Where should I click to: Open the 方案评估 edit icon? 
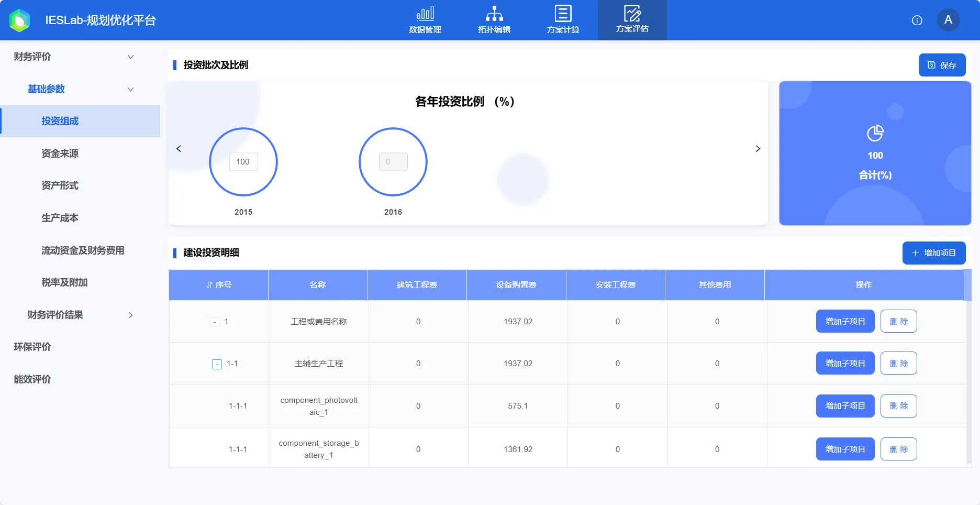pyautogui.click(x=632, y=14)
